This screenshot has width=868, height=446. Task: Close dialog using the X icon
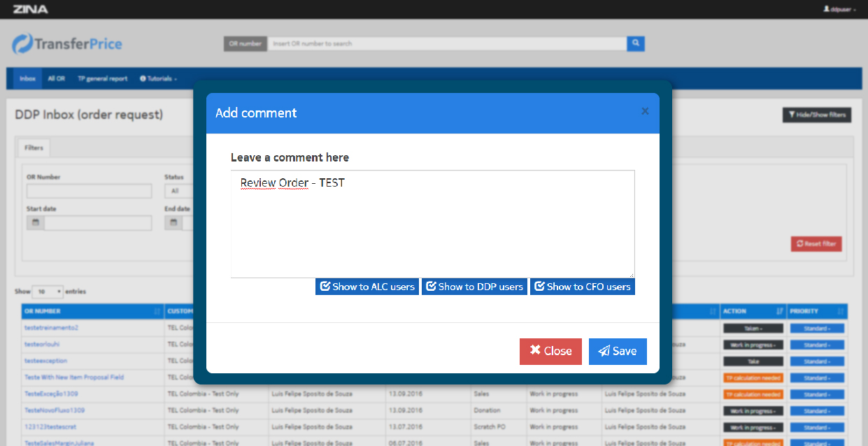click(x=645, y=111)
